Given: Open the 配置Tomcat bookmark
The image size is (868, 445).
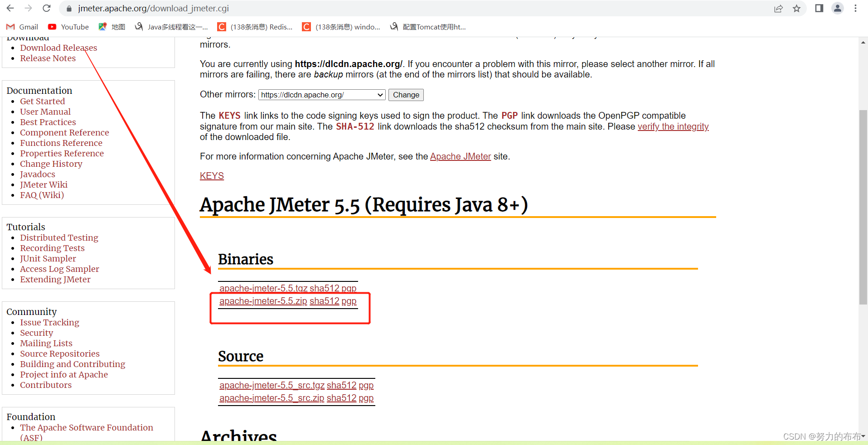Looking at the screenshot, I should tap(428, 27).
